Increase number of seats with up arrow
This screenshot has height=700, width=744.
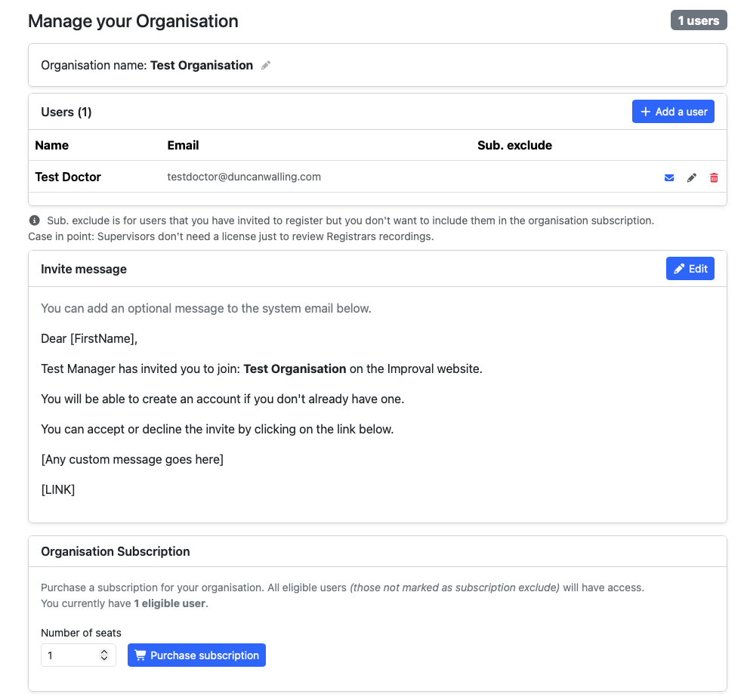click(104, 652)
